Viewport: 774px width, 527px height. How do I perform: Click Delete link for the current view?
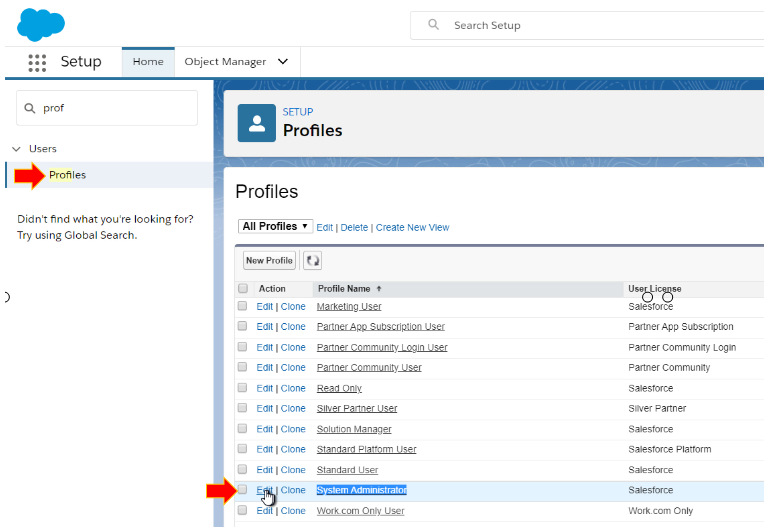pos(354,227)
